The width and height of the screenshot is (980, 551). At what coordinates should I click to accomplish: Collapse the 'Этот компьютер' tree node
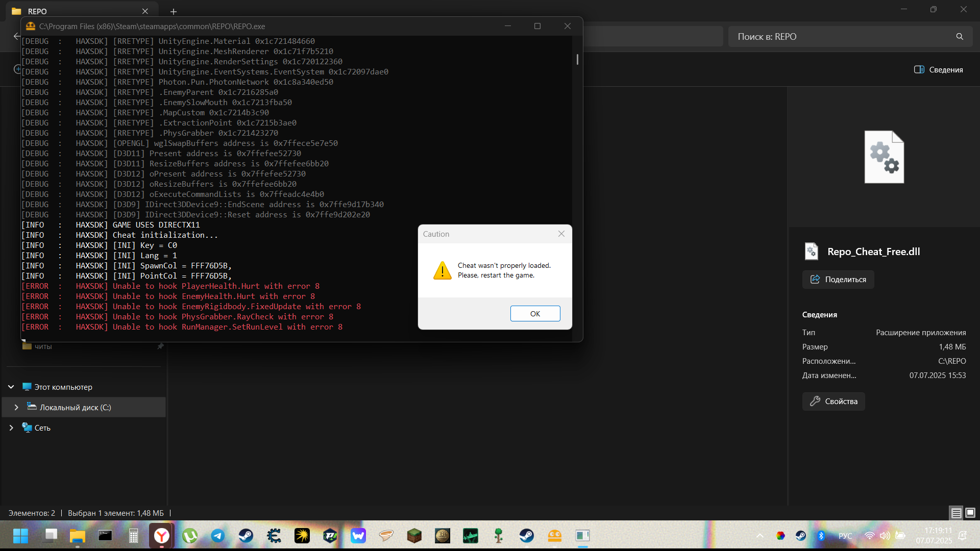(x=11, y=387)
